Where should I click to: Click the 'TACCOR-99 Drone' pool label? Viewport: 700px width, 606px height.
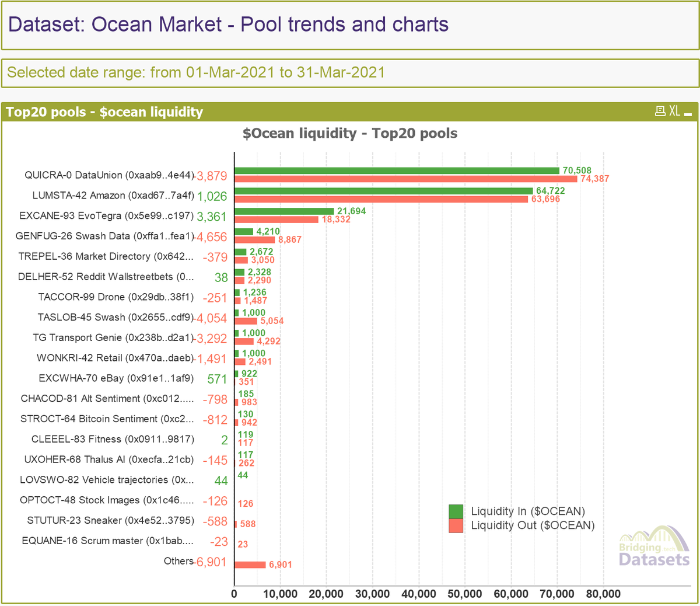pyautogui.click(x=116, y=297)
